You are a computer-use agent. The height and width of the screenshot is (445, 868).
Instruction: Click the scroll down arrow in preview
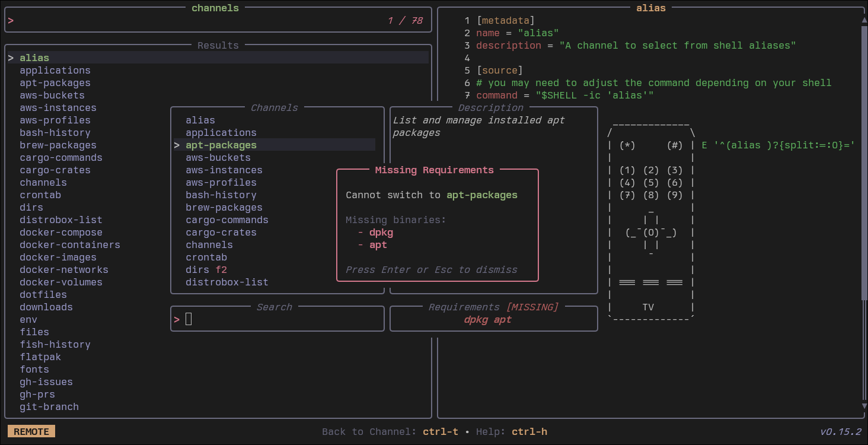point(864,406)
